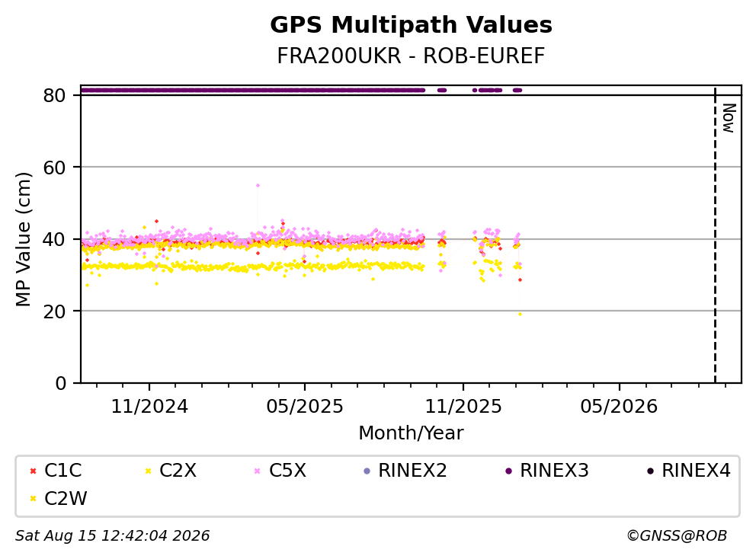
Task: Click the dashed Now marker line
Action: [x=715, y=235]
